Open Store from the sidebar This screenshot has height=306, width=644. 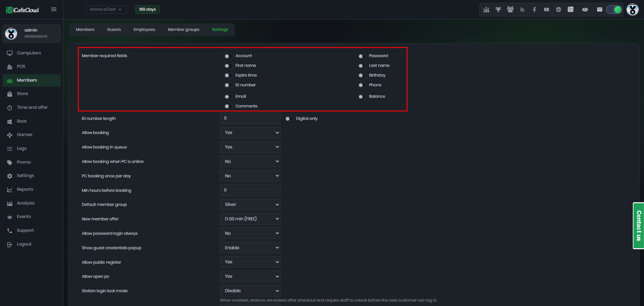coord(32,94)
